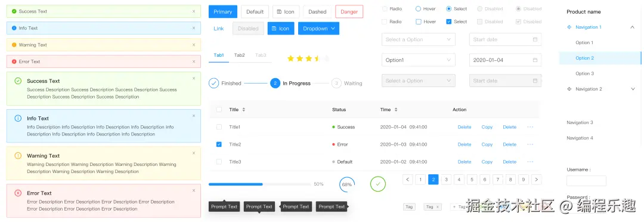Open the more actions ellipsis for Title1

pyautogui.click(x=530, y=127)
